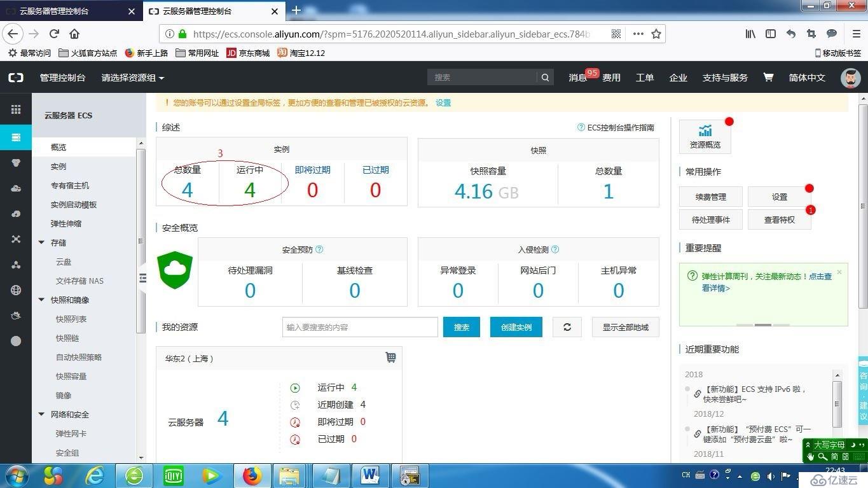Open 请选择资源组 dropdown

133,78
